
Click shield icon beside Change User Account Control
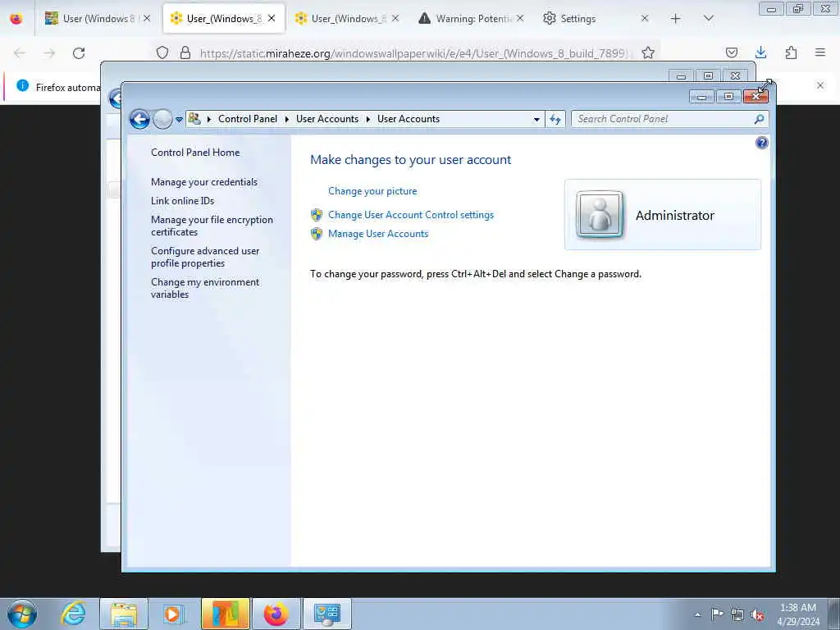(x=317, y=215)
